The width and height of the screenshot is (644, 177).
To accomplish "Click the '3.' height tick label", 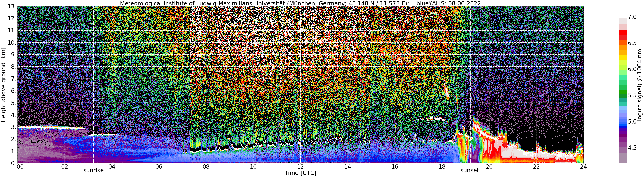I will (14, 127).
